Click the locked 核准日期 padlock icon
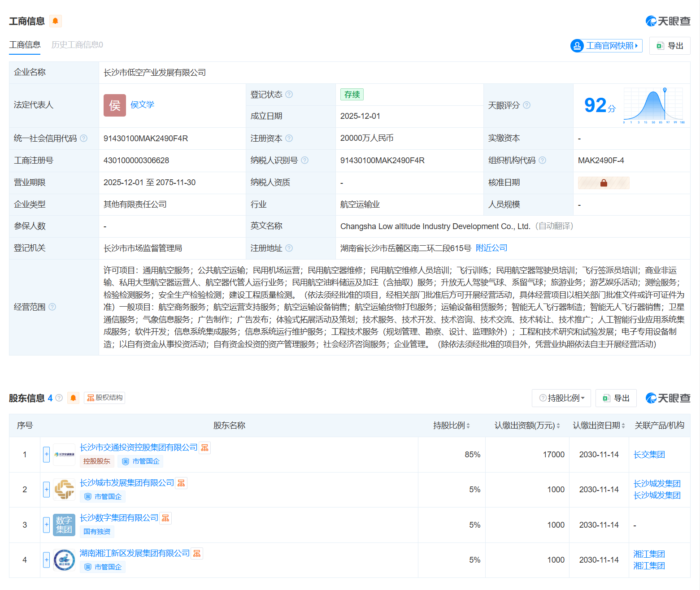 tap(604, 183)
